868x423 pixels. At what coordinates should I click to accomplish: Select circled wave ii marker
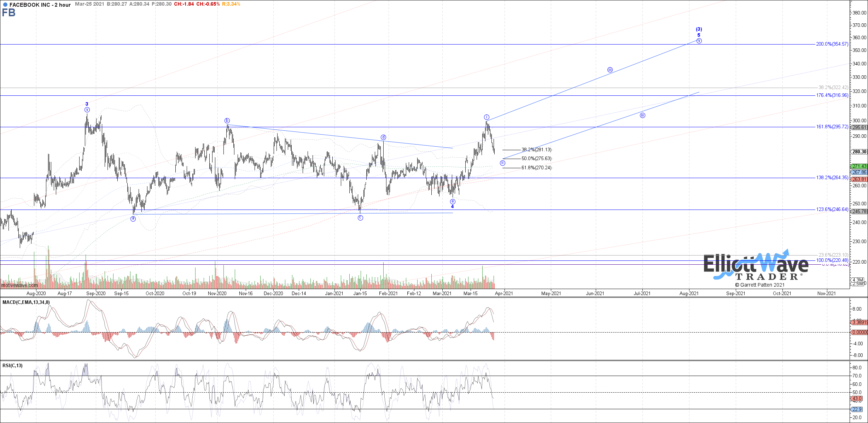(x=502, y=163)
